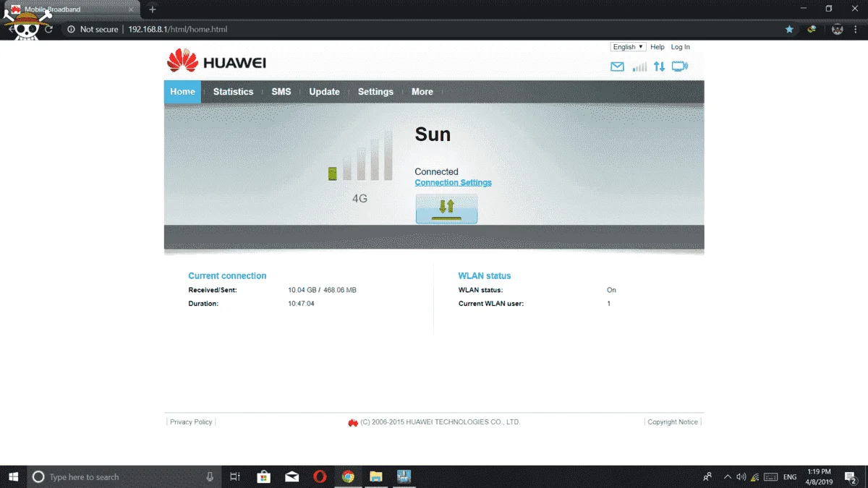Screen dimensions: 868x488
Task: Open the Chrome profile avatar
Action: point(838,30)
